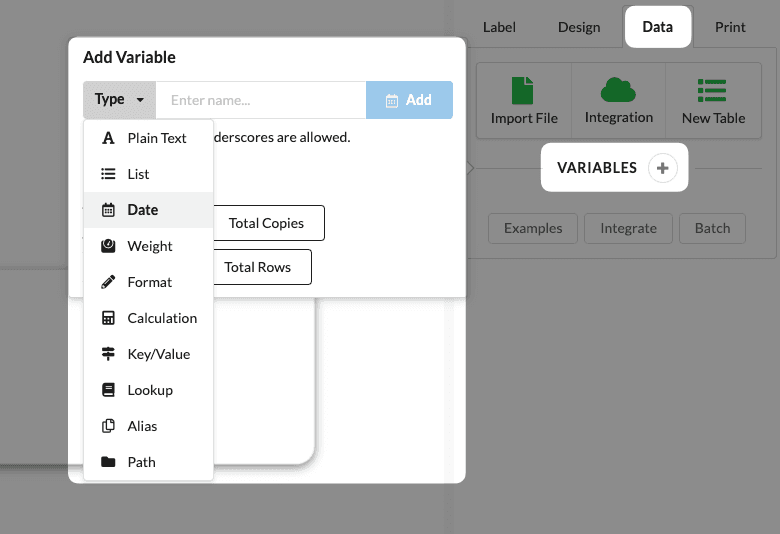Click the Total Copies button
This screenshot has height=534, width=780.
tap(266, 223)
